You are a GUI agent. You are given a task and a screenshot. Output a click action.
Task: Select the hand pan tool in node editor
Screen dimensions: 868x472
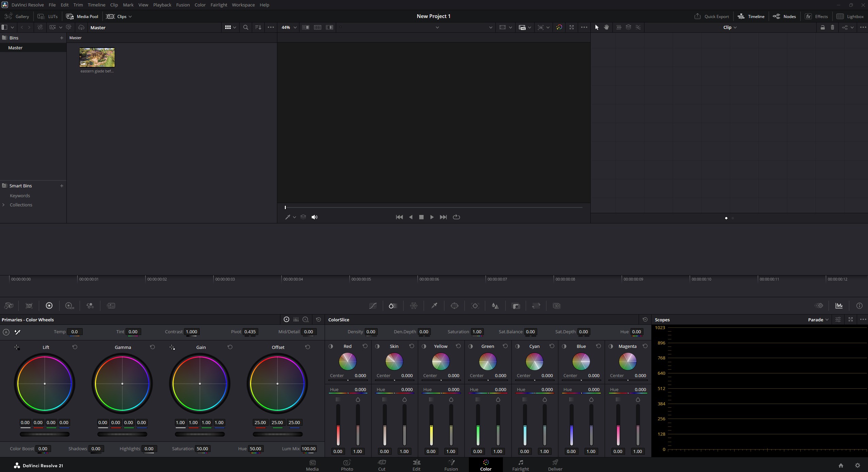(606, 27)
